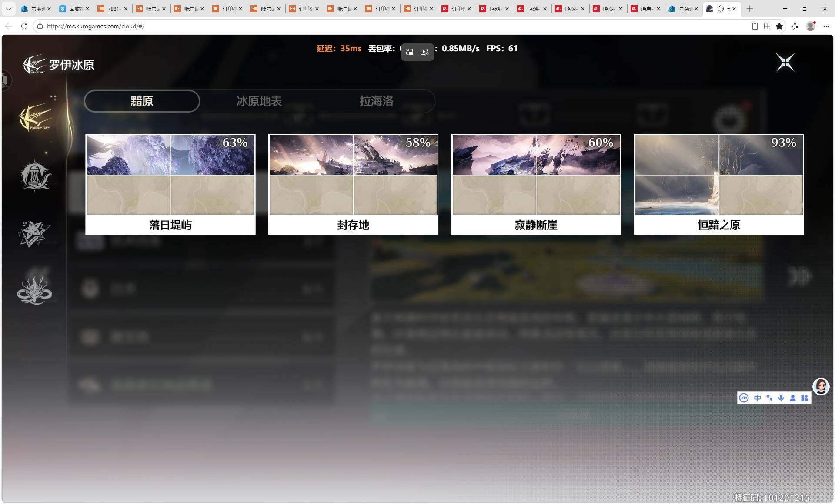Expand the tab search dropdown chevron
The height and width of the screenshot is (504, 835).
point(8,9)
